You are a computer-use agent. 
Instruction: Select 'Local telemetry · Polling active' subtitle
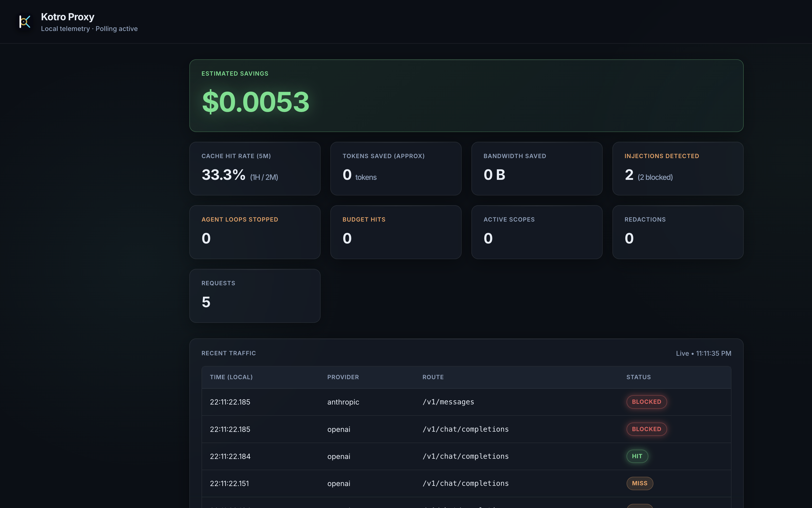click(89, 29)
